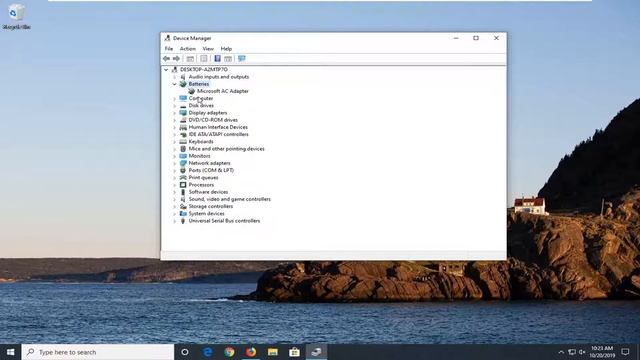This screenshot has height=360, width=640.
Task: Click the volume icon in the system tray
Action: [582, 352]
